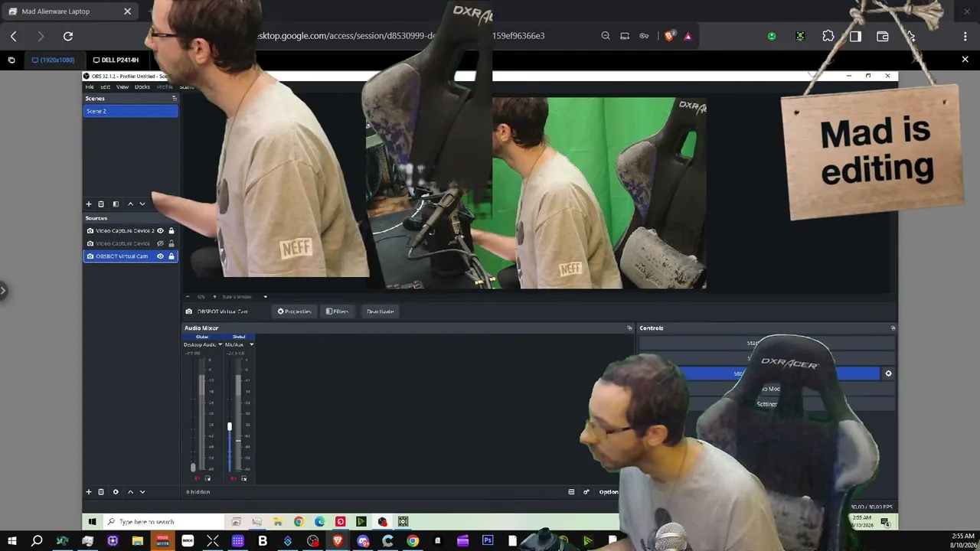Toggle lock on hidden Video Capture Device
This screenshot has width=980, height=551.
pyautogui.click(x=171, y=243)
